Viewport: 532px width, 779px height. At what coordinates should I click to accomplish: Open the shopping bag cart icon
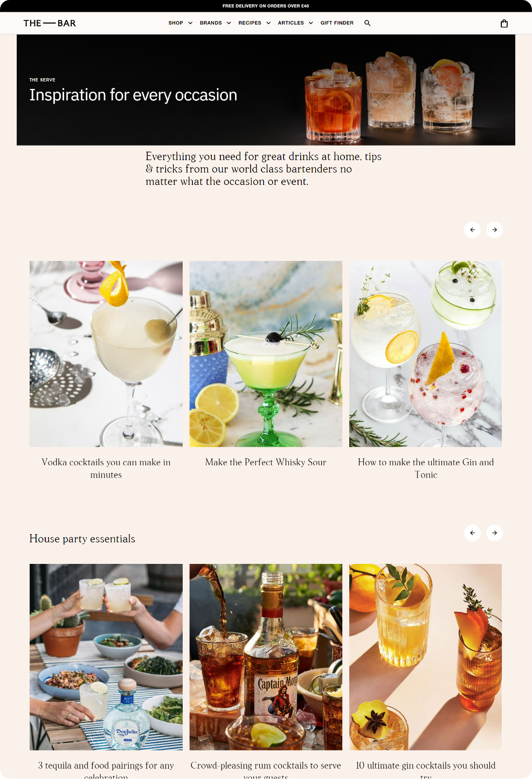click(x=504, y=23)
